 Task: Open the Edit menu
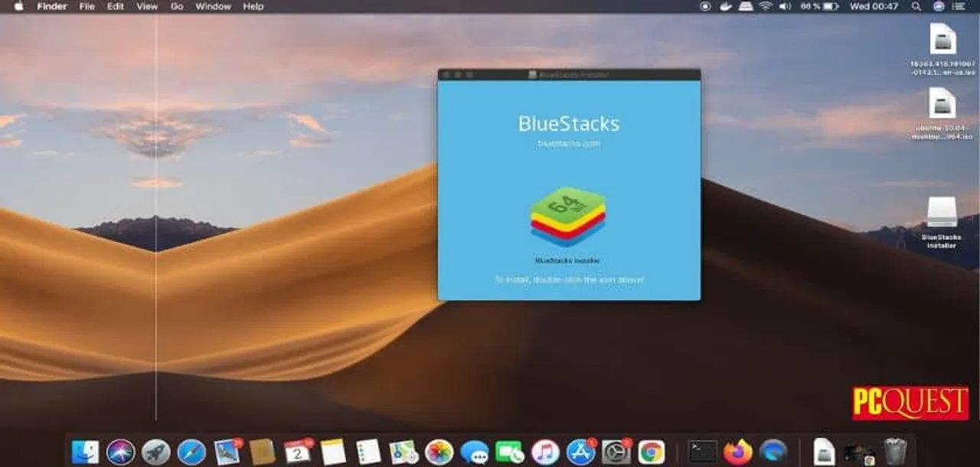point(116,6)
